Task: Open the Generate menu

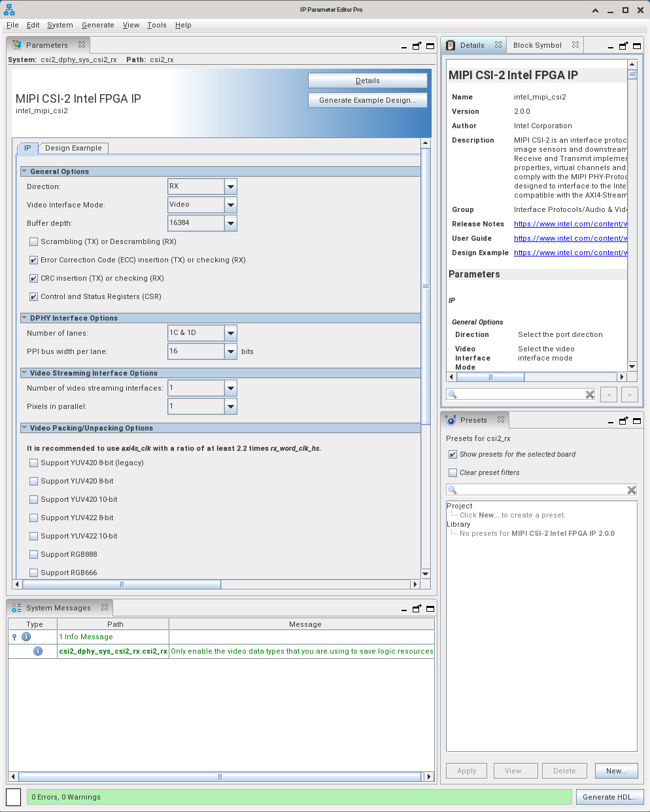Action: pos(98,25)
